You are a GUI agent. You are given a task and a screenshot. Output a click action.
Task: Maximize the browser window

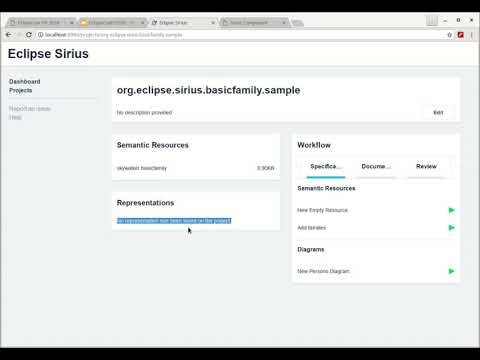pos(458,20)
